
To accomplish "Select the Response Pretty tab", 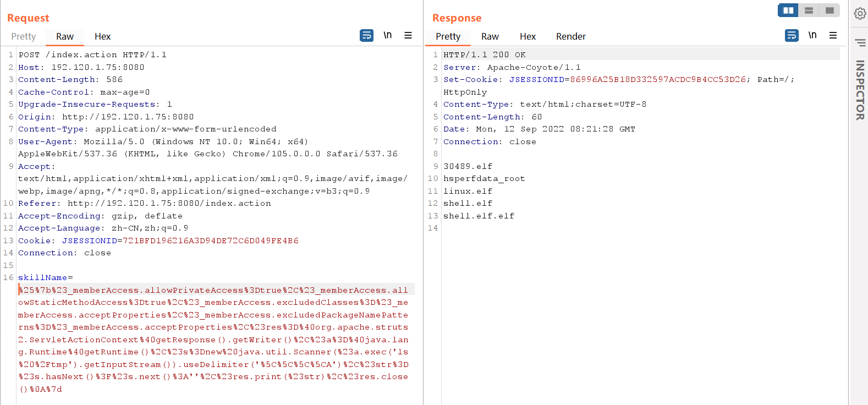I will pyautogui.click(x=448, y=36).
